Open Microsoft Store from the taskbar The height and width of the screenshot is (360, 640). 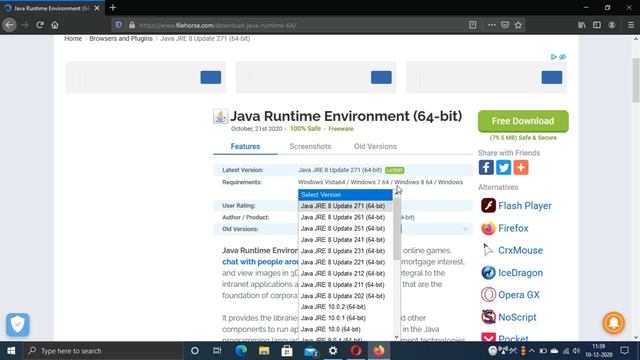[x=287, y=351]
